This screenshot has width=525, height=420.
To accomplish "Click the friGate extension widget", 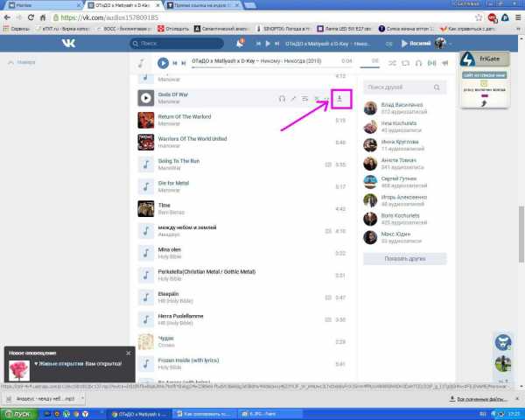I will [x=485, y=80].
